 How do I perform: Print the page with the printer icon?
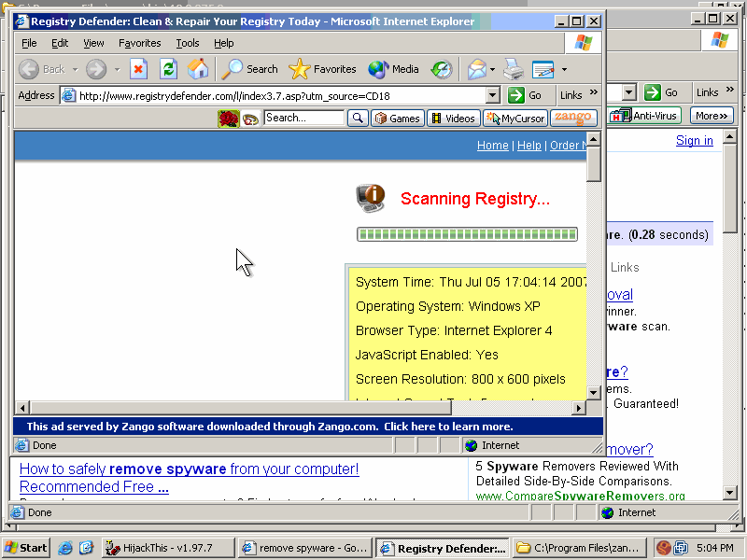[x=514, y=69]
